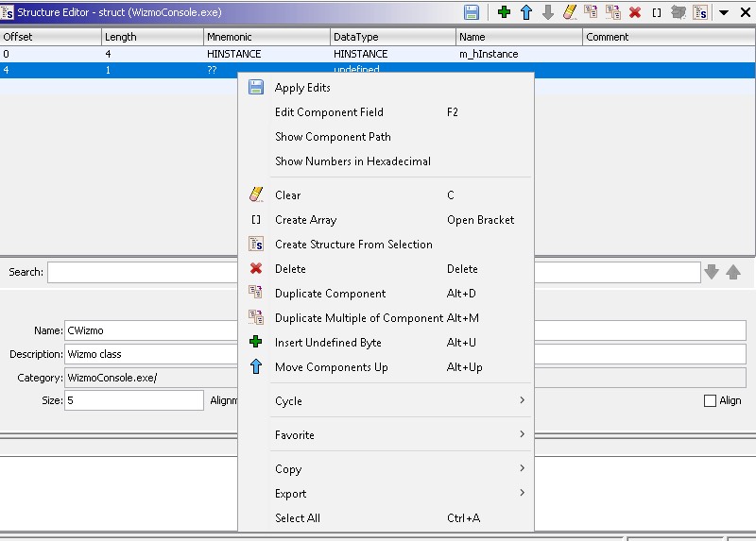Screen dimensions: 756x541
Task: Click the unpackage component toolbar icon
Action: tap(679, 12)
